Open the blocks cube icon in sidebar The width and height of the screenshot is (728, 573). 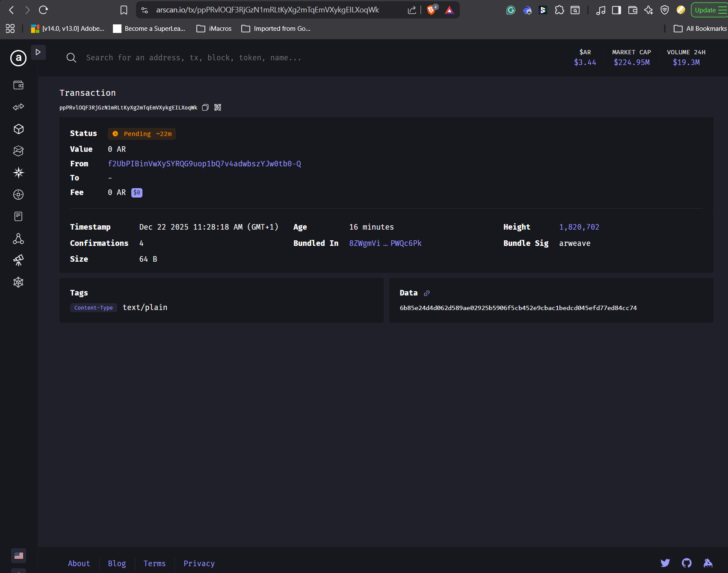point(18,129)
